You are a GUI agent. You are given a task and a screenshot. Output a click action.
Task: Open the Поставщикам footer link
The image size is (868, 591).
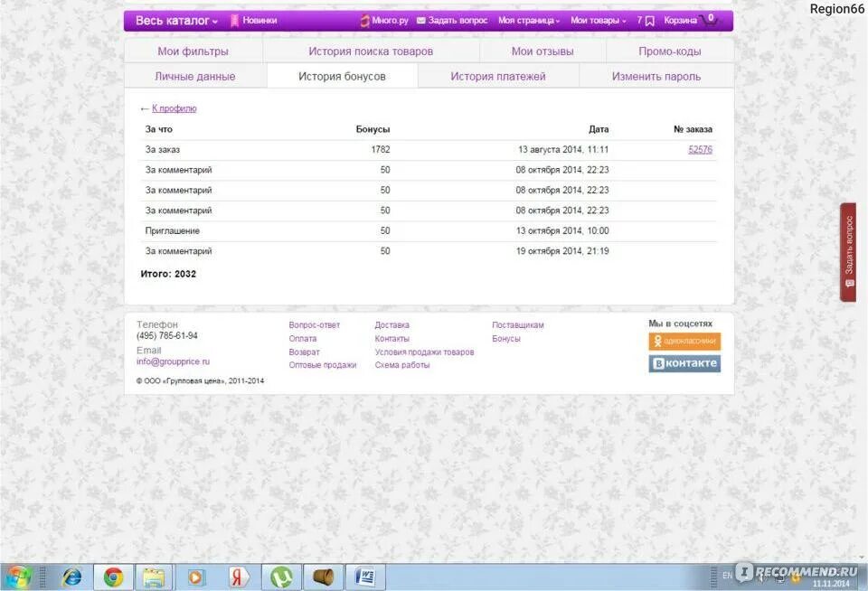(x=518, y=324)
